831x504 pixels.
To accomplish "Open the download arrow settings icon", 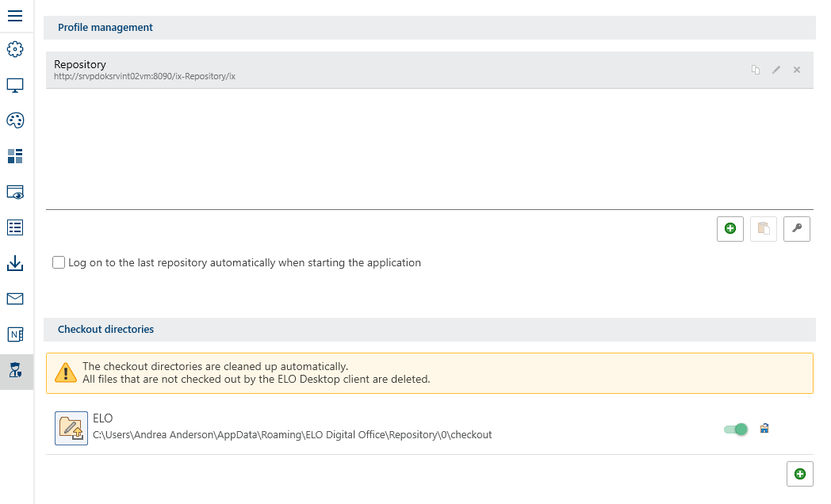I will 15,263.
